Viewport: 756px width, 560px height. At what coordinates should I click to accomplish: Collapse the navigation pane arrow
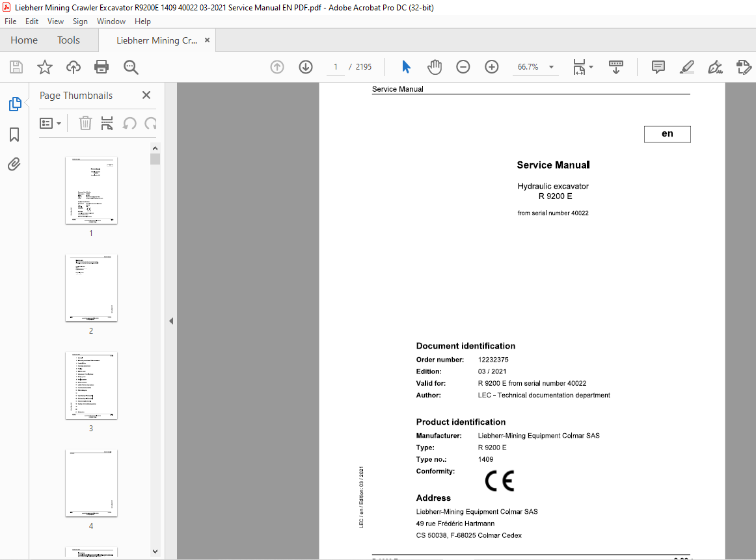coord(171,321)
